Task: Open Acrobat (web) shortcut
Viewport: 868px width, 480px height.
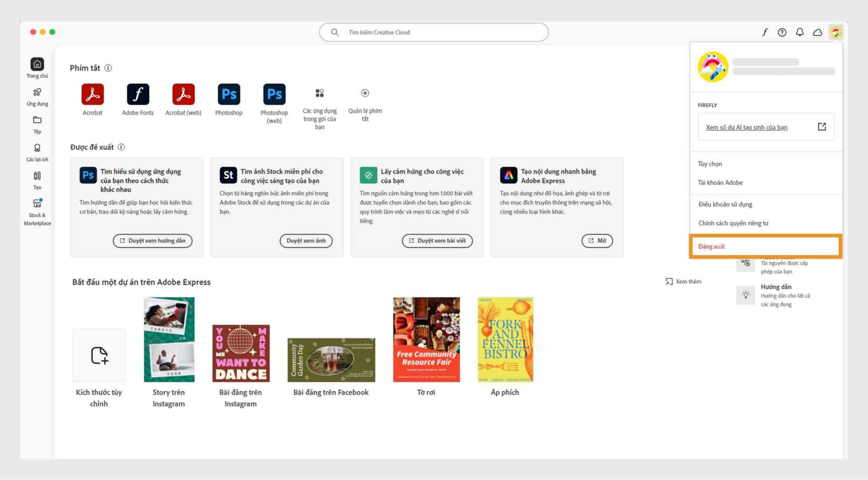Action: pyautogui.click(x=183, y=95)
